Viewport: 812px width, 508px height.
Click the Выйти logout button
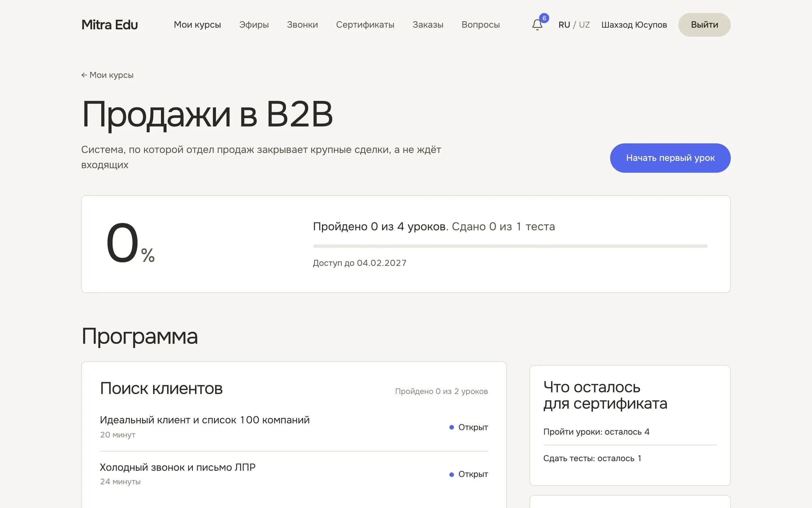click(704, 25)
